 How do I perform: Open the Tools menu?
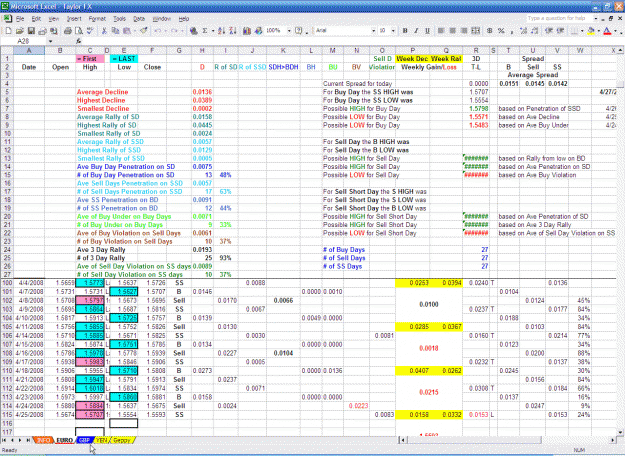[x=119, y=19]
